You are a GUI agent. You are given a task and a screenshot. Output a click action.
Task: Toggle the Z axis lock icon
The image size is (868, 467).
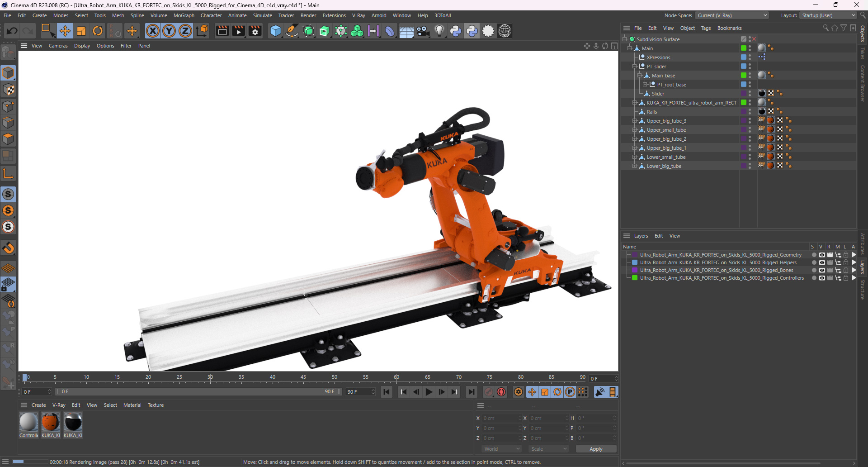pyautogui.click(x=185, y=31)
